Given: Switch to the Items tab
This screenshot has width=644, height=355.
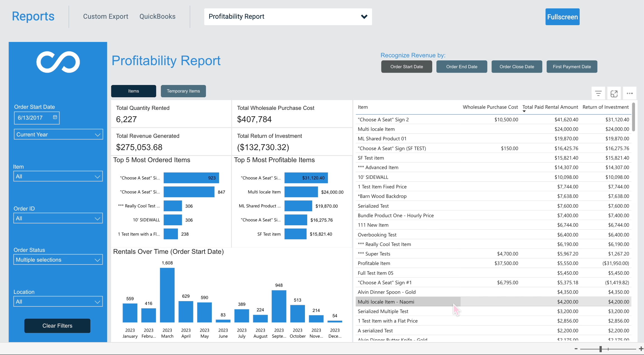Looking at the screenshot, I should pos(134,91).
